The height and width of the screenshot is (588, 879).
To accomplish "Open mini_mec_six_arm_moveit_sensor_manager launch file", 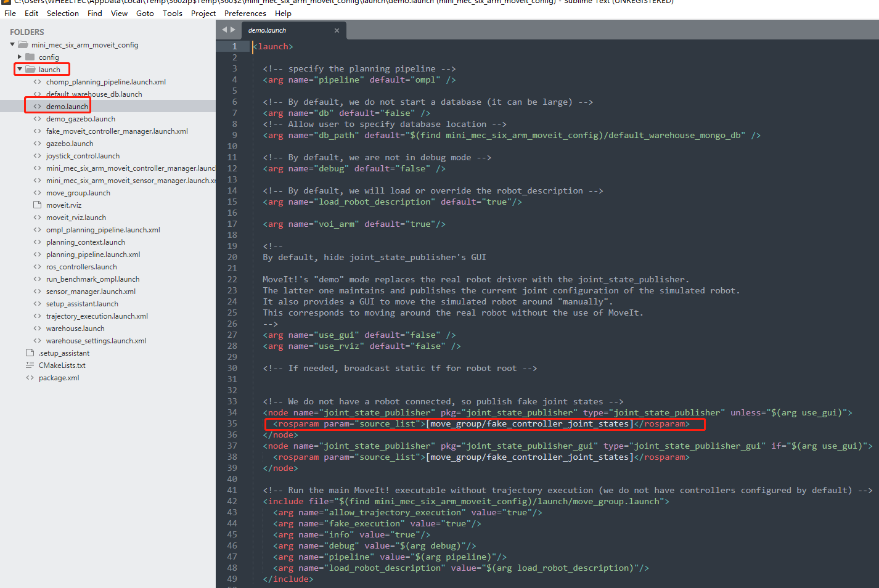I will [x=131, y=181].
